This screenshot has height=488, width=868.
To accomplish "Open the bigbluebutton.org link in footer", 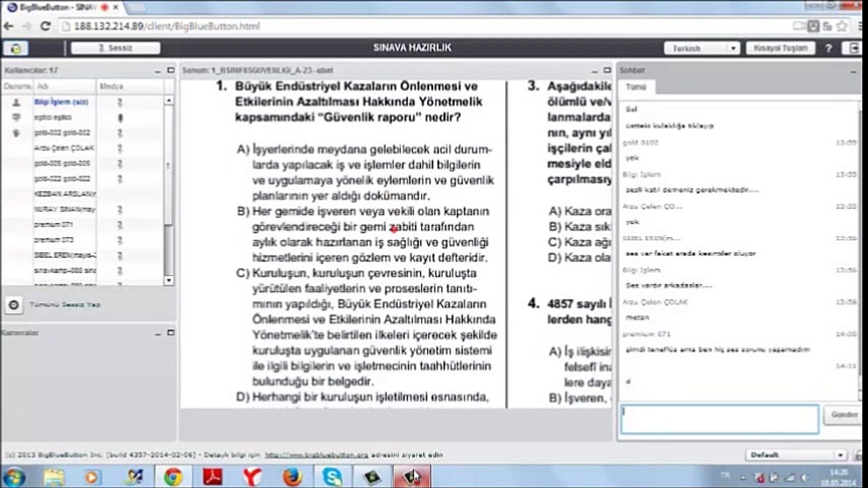I will tap(316, 455).
